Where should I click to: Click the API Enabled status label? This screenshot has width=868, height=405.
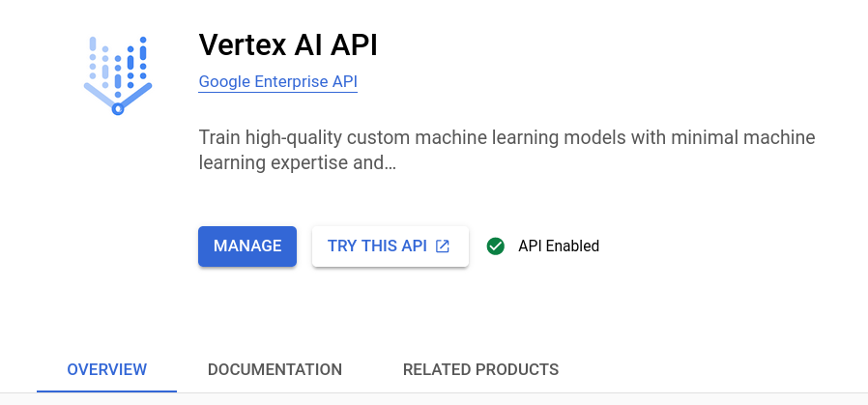[x=559, y=246]
